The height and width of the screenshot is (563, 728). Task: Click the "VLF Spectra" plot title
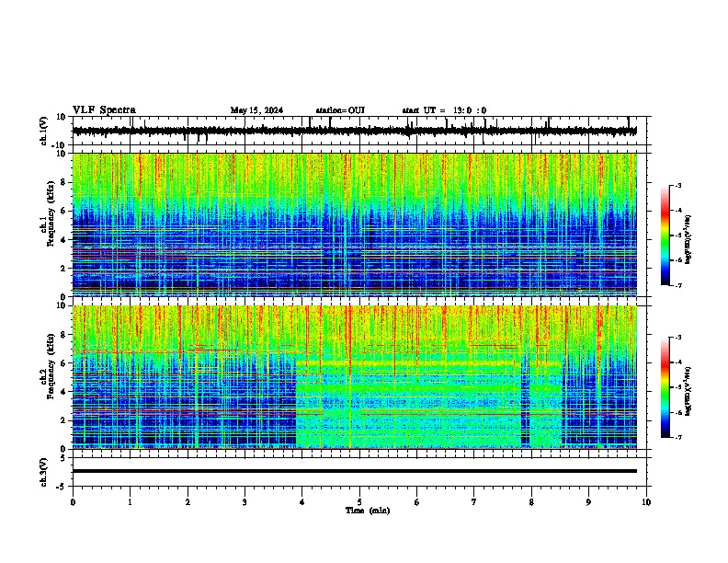(104, 110)
